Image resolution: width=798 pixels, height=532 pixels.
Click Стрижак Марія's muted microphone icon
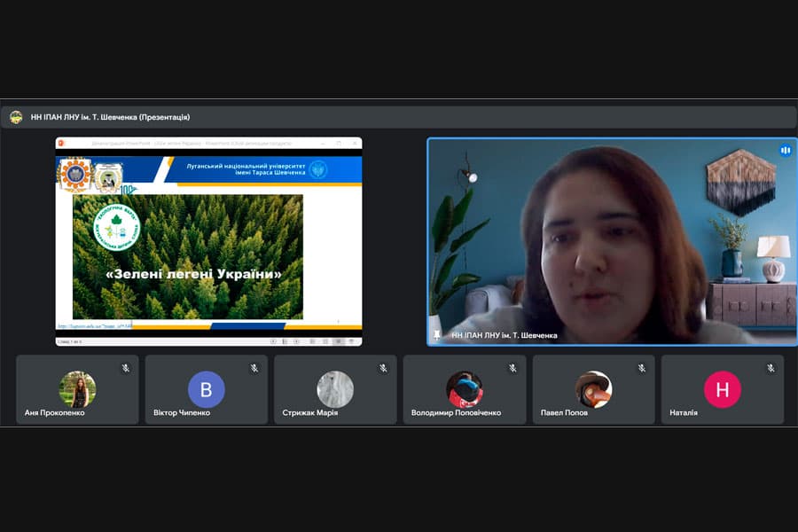point(383,367)
